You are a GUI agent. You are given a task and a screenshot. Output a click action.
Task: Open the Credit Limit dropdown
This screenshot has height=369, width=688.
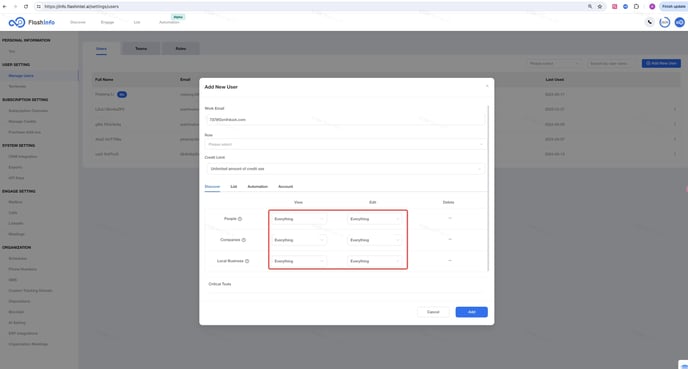pos(345,168)
